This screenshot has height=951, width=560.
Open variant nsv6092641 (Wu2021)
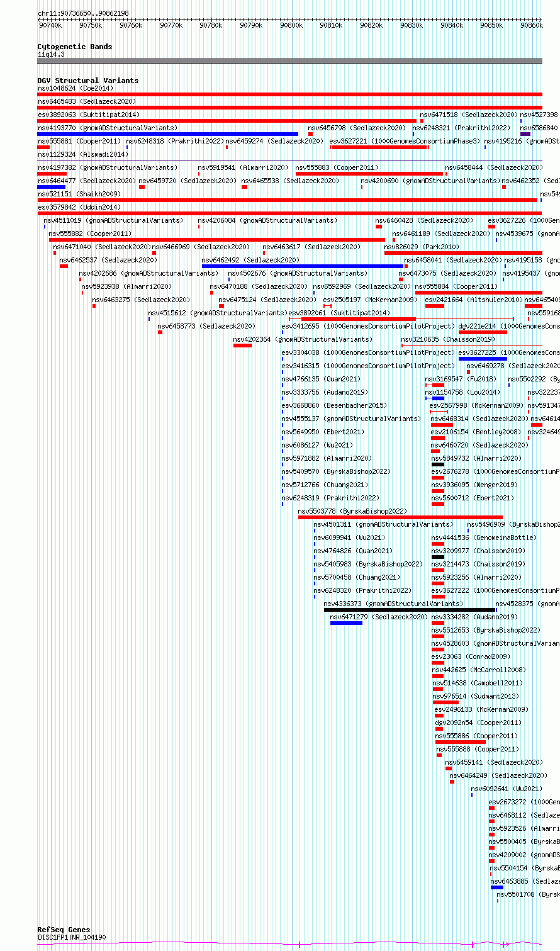pyautogui.click(x=507, y=789)
